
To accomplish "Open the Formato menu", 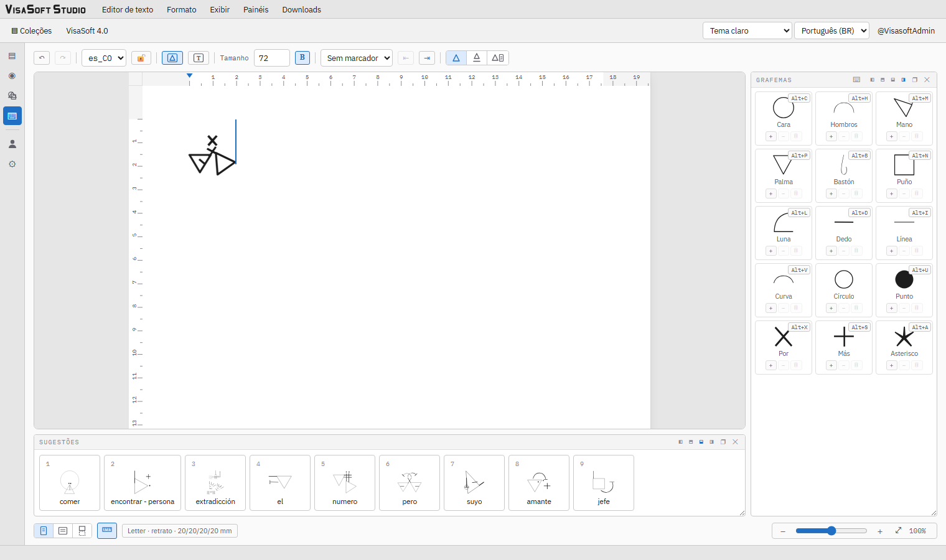I will [x=182, y=9].
